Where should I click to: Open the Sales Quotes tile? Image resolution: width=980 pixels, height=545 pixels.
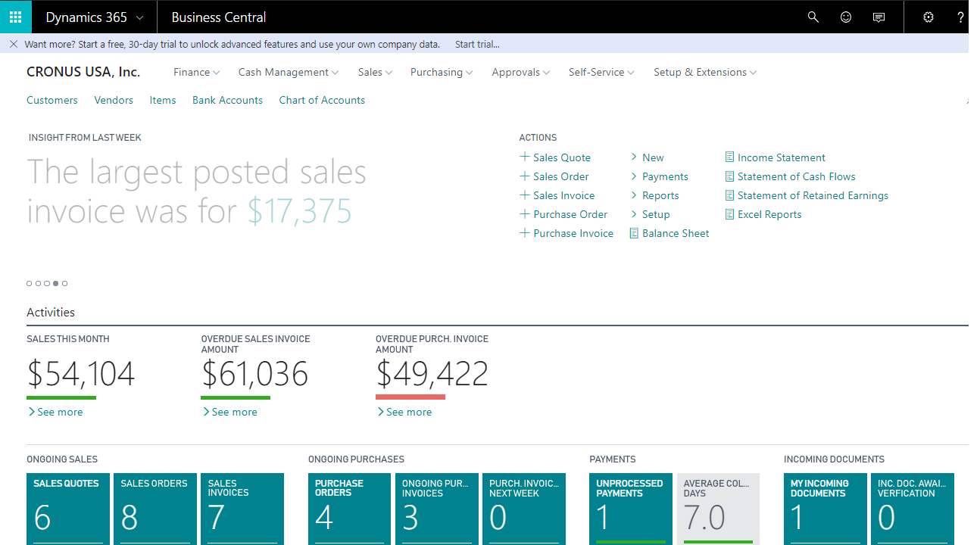point(68,509)
